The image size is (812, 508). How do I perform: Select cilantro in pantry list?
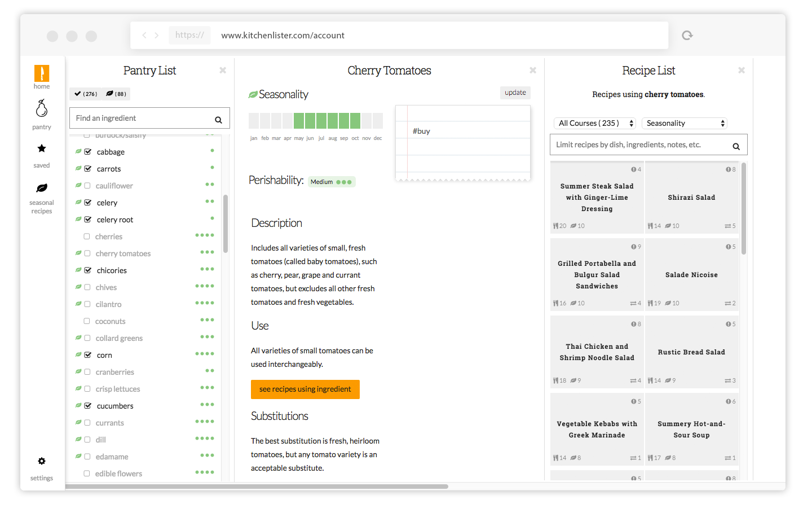point(108,304)
